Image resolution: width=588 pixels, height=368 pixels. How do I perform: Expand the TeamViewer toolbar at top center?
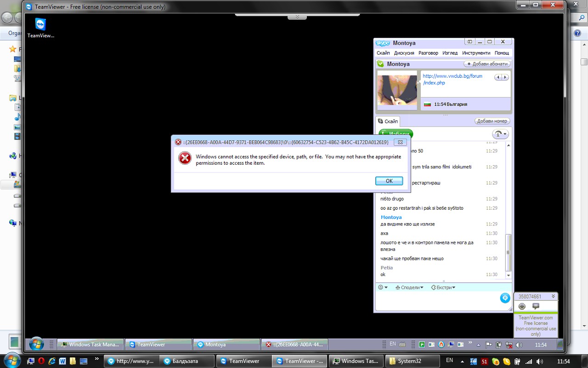click(x=297, y=17)
